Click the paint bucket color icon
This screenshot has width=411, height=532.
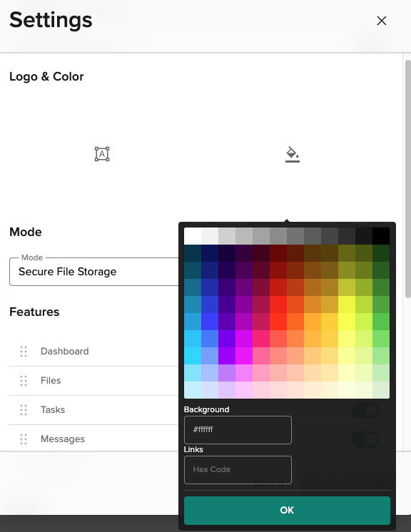293,154
